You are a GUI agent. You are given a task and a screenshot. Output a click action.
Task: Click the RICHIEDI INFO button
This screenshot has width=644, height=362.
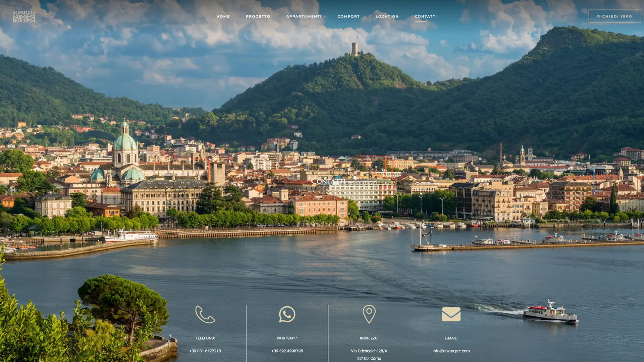(614, 16)
